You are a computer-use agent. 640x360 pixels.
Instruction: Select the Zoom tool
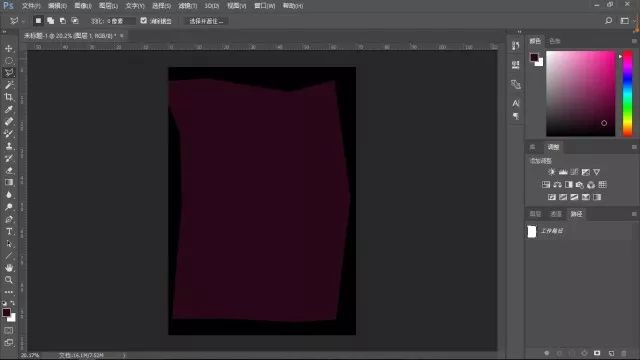[9, 280]
